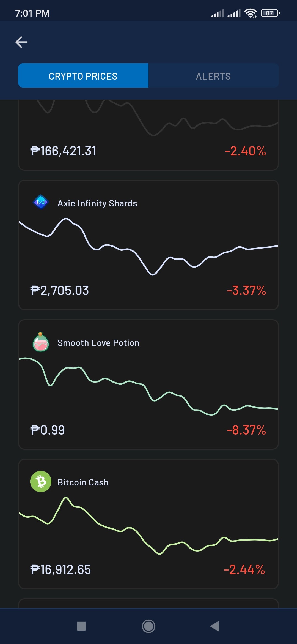Tap the Android recent apps square button
Viewport: 297px width, 644px height.
[81, 626]
